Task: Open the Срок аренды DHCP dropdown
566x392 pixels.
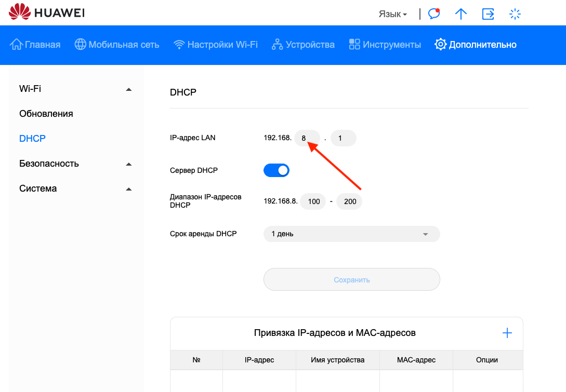Action: (x=351, y=234)
